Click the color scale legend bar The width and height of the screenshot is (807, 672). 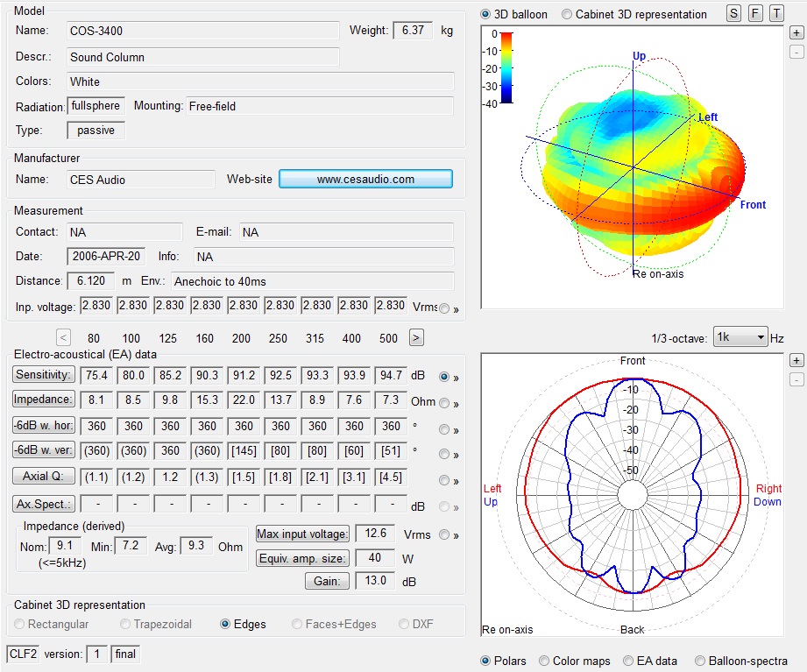point(506,68)
